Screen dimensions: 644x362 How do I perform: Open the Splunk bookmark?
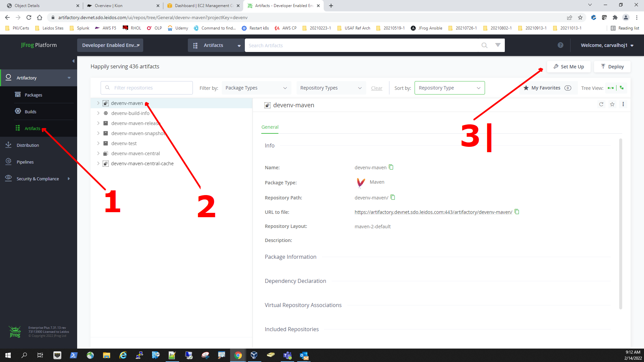point(79,28)
